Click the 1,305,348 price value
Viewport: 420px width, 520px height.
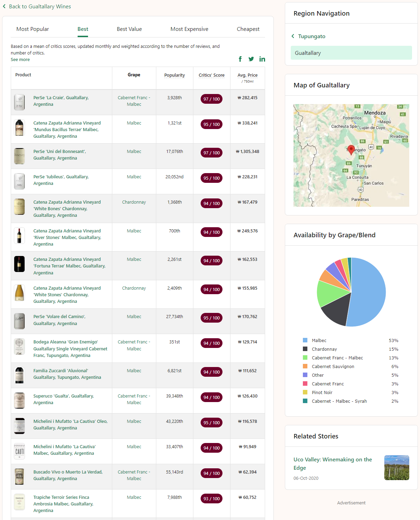click(247, 152)
